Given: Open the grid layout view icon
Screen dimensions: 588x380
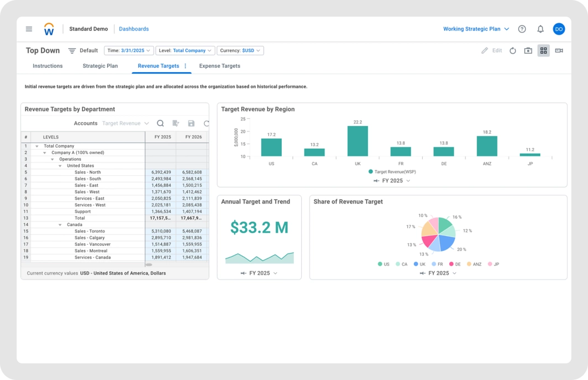Looking at the screenshot, I should (544, 50).
